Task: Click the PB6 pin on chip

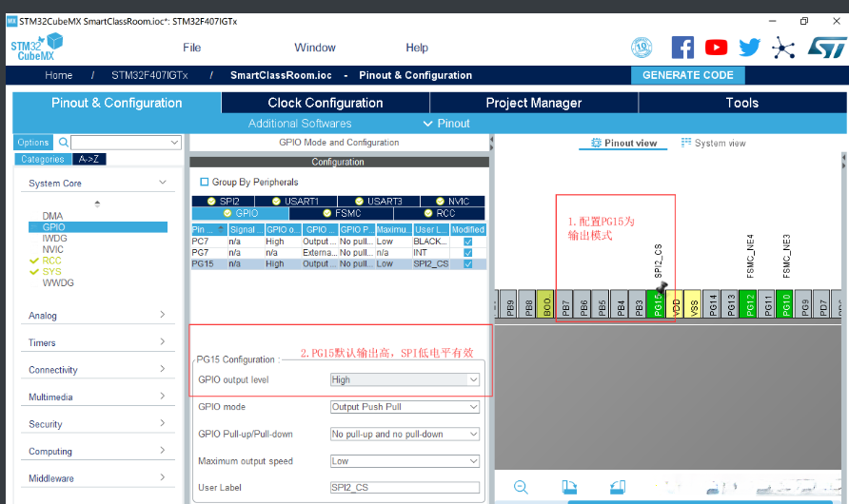Action: click(583, 304)
